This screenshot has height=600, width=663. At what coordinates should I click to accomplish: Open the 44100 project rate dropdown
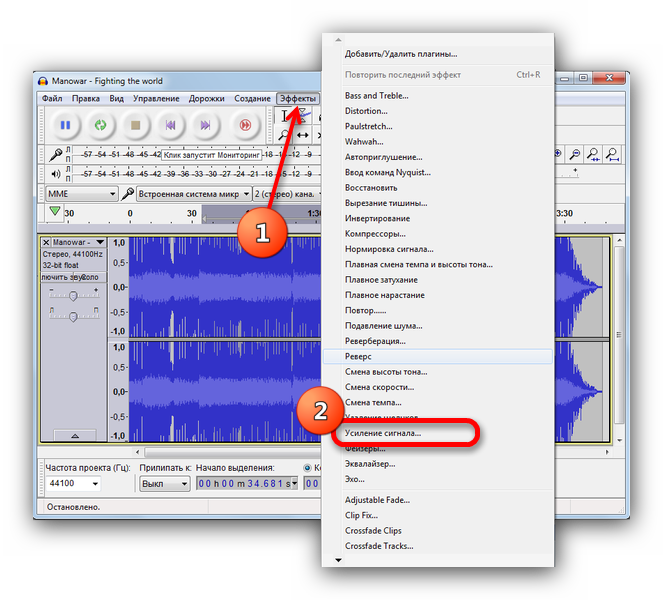[73, 483]
